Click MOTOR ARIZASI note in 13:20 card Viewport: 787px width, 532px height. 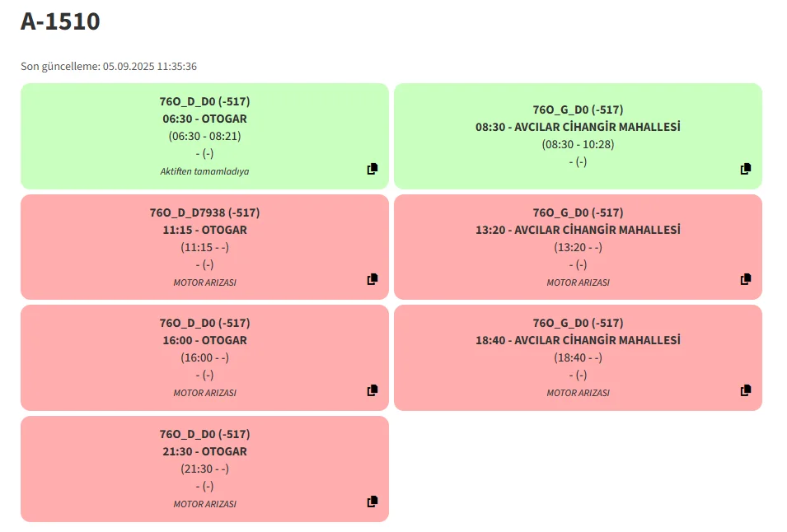(578, 282)
